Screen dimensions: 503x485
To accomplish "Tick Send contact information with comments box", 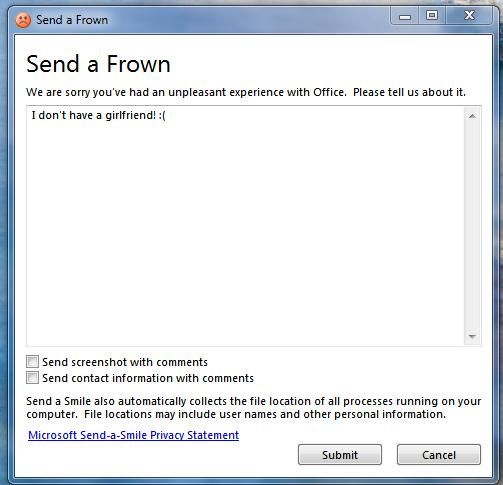I will point(32,378).
